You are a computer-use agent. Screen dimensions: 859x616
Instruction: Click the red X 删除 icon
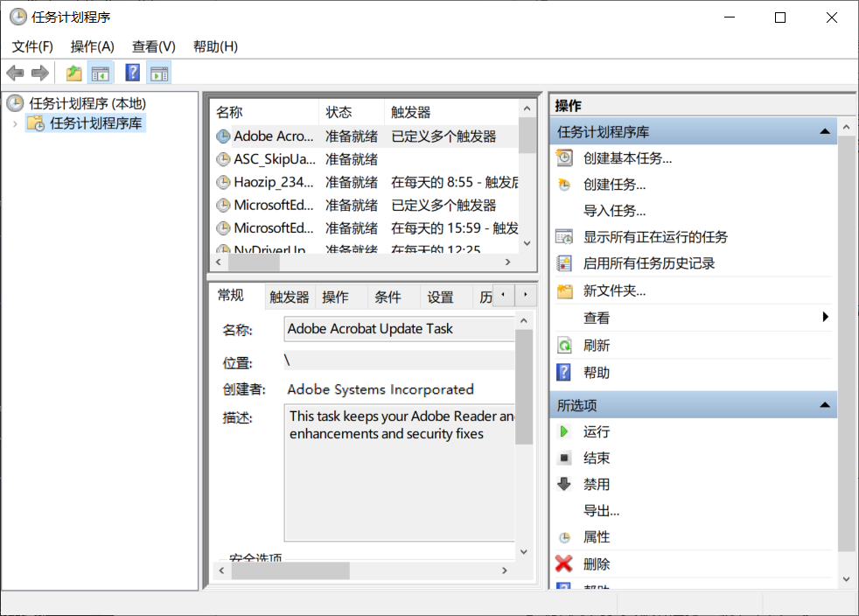(563, 563)
